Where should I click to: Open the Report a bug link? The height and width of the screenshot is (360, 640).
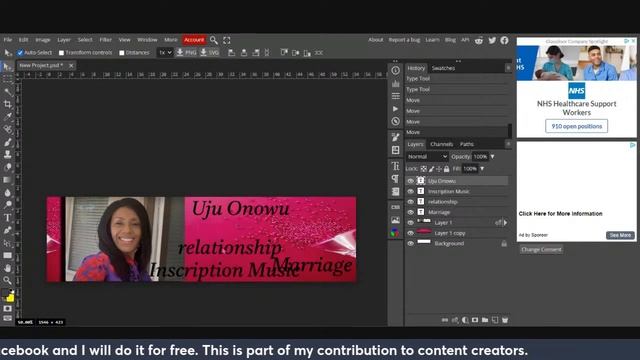[x=404, y=40]
